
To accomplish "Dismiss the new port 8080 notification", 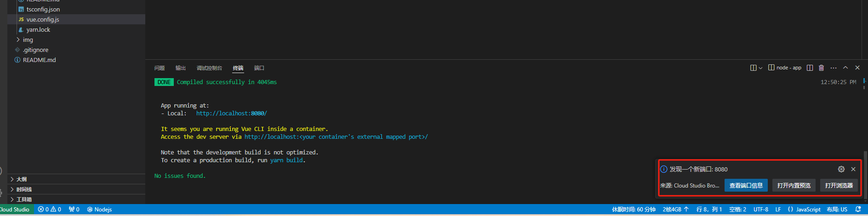I will (x=853, y=169).
